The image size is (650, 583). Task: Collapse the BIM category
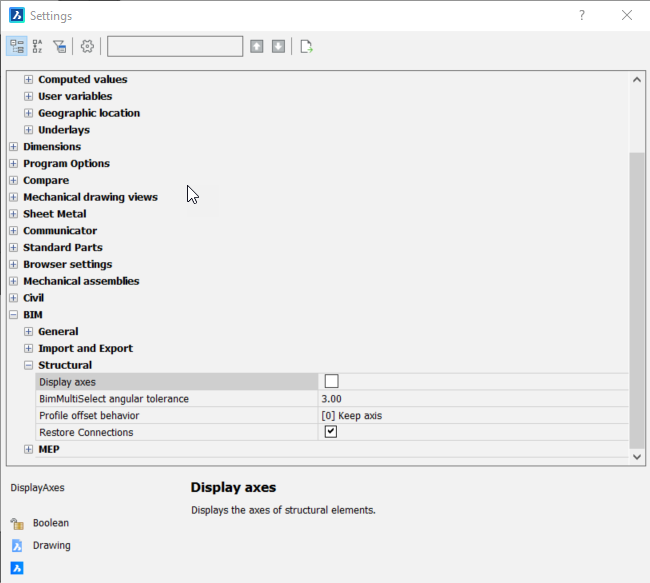click(x=13, y=315)
